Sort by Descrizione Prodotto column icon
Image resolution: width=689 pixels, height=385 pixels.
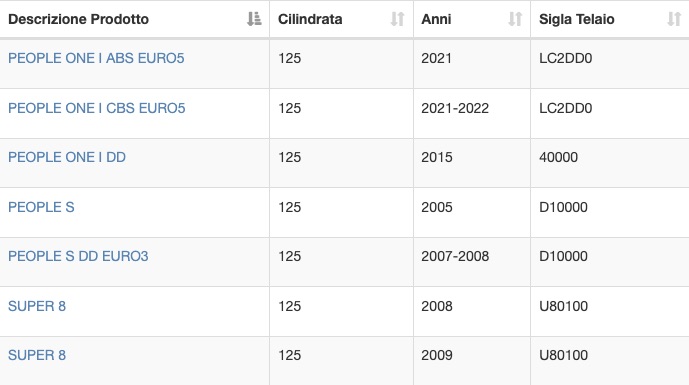tap(254, 19)
